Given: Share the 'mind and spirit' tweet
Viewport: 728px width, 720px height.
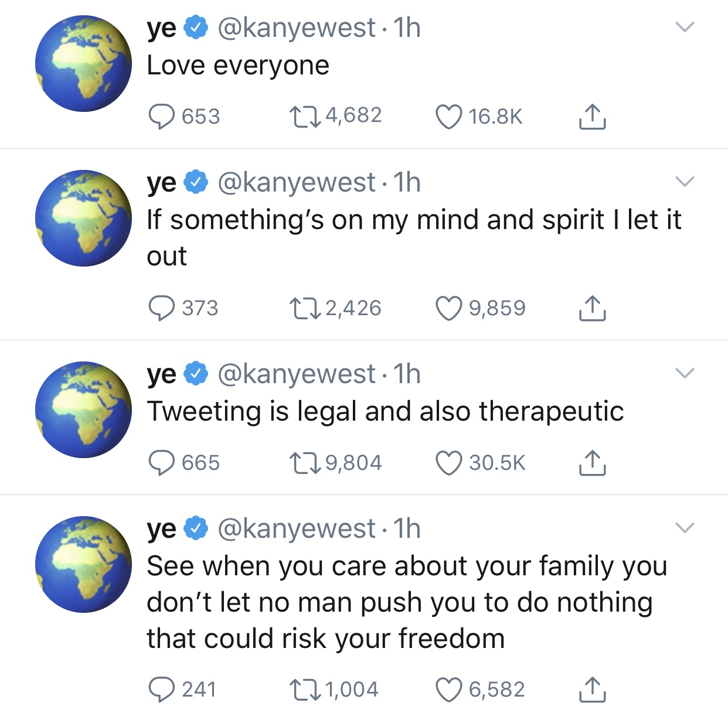Looking at the screenshot, I should (592, 308).
